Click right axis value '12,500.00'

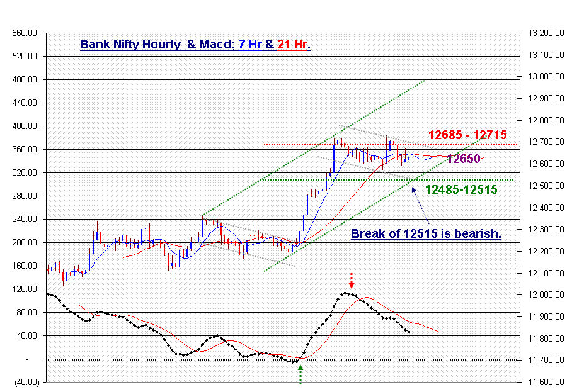pos(546,186)
